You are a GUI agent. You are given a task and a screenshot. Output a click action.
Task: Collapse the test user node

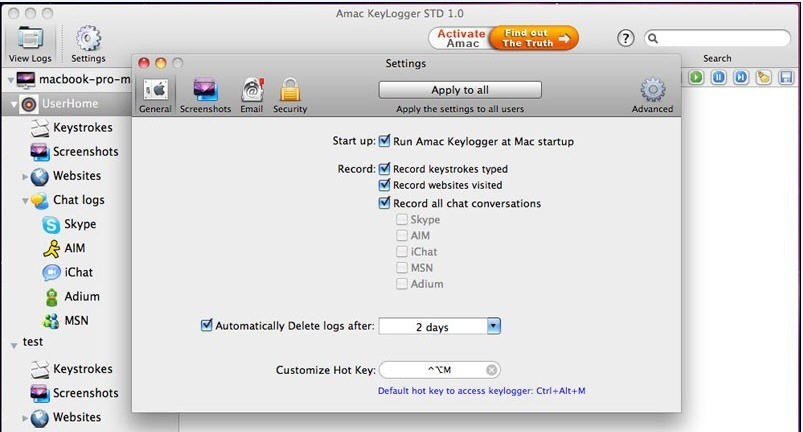(14, 345)
